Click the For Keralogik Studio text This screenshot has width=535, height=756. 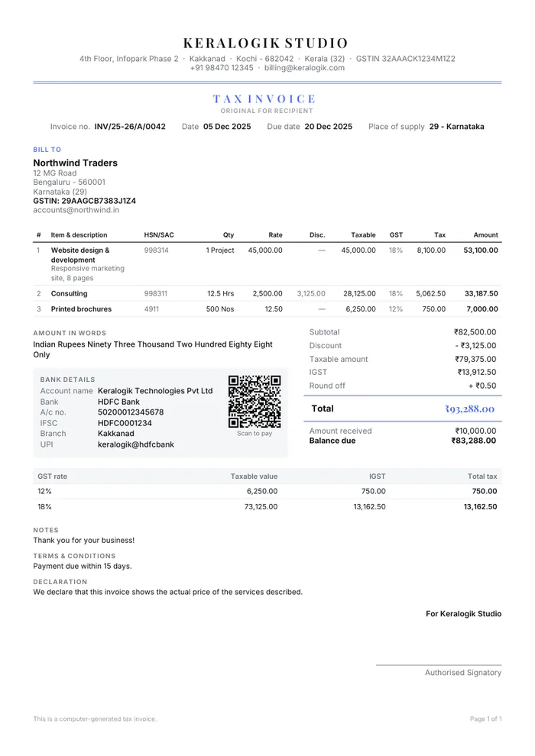464,614
